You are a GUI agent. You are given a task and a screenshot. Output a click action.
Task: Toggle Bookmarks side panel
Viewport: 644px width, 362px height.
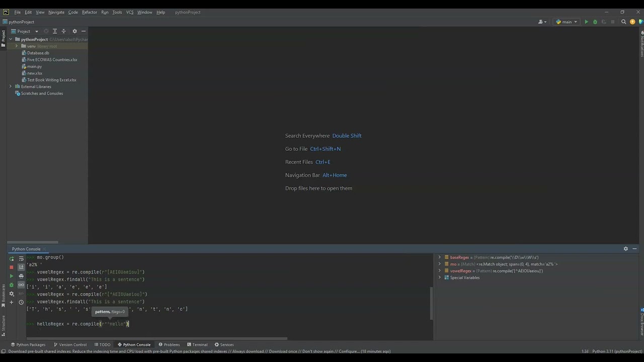pyautogui.click(x=3, y=295)
